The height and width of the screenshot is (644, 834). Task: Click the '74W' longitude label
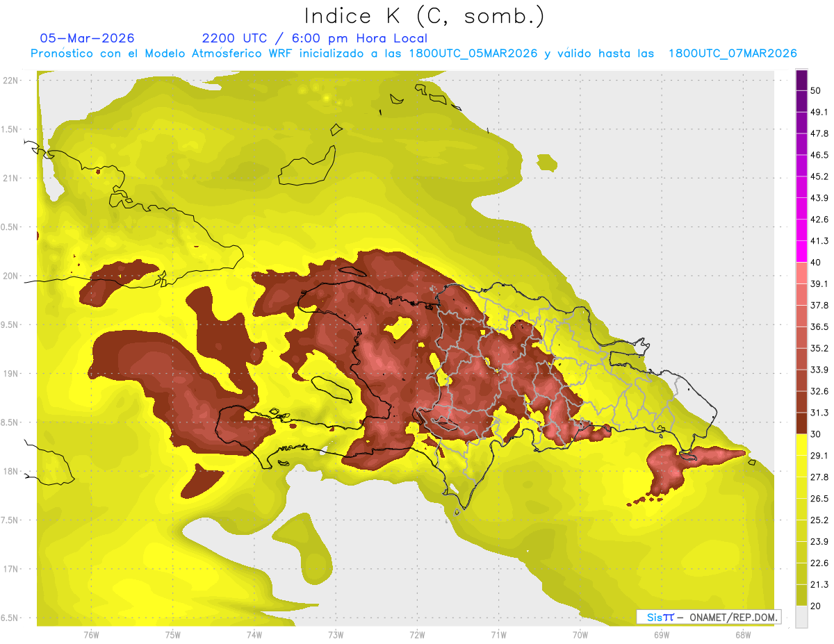pyautogui.click(x=254, y=635)
